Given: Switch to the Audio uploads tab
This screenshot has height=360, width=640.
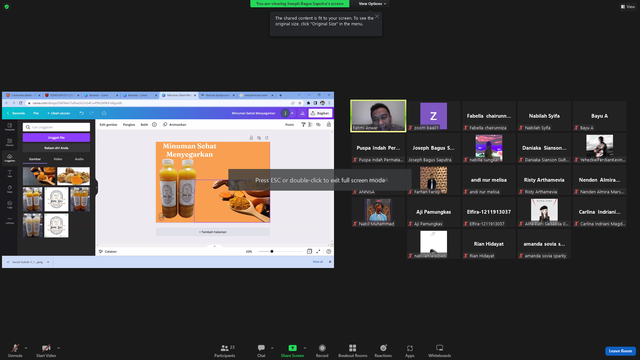Looking at the screenshot, I should (x=79, y=159).
